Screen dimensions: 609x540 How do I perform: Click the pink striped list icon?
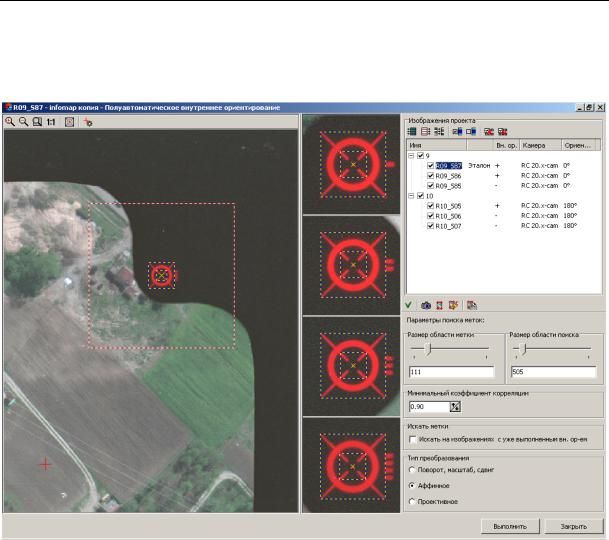click(426, 132)
